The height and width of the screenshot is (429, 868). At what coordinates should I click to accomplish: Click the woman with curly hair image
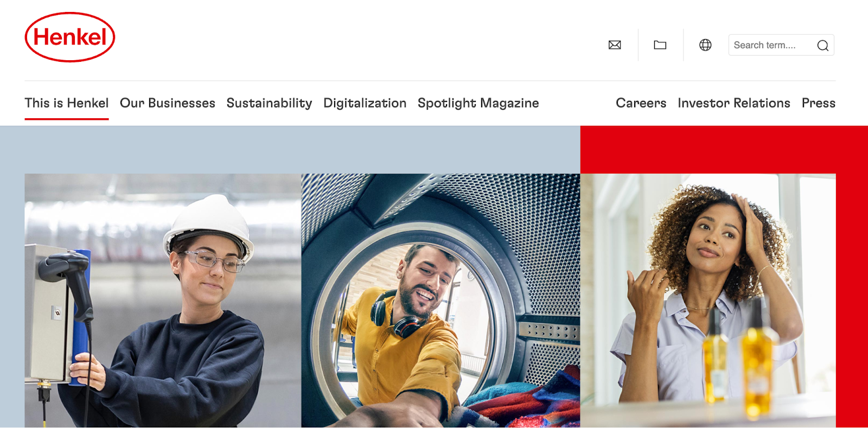tap(708, 300)
